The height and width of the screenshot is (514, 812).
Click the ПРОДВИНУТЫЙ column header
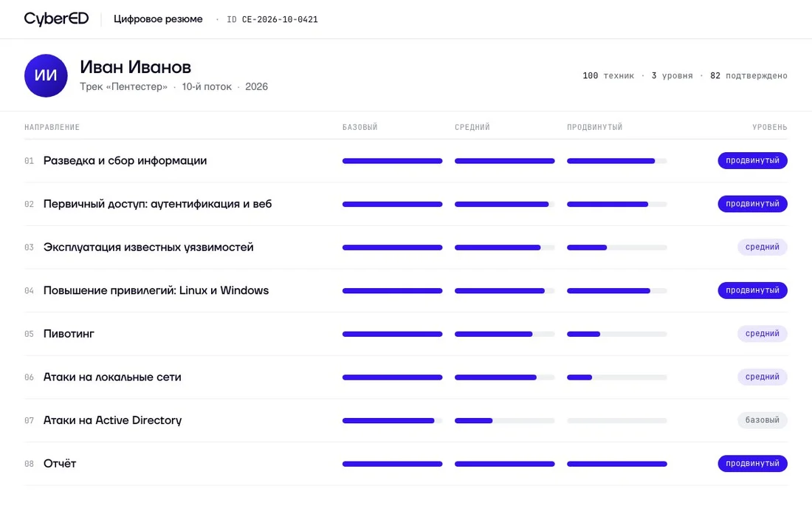click(x=594, y=127)
